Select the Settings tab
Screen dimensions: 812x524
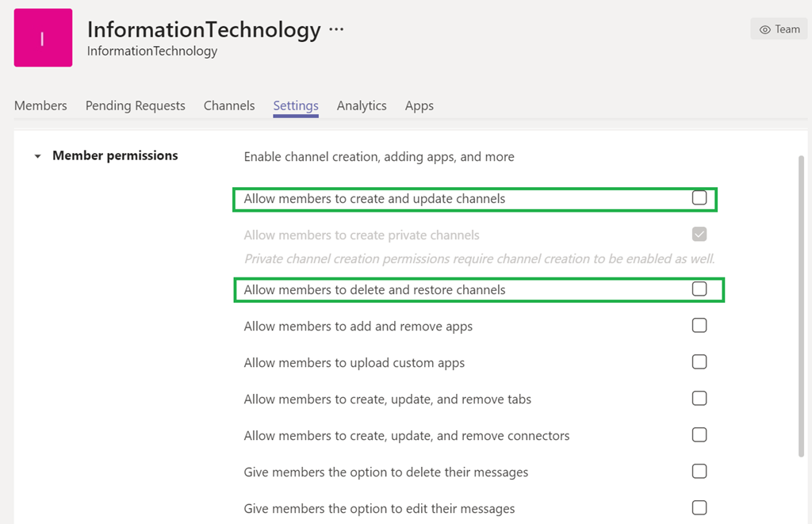point(296,105)
